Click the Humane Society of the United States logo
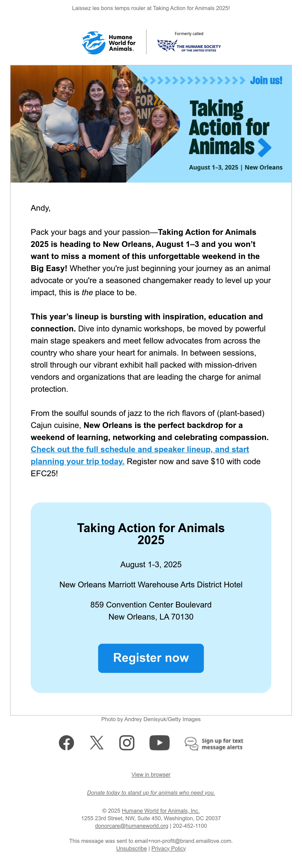The height and width of the screenshot is (868, 302). click(x=189, y=42)
